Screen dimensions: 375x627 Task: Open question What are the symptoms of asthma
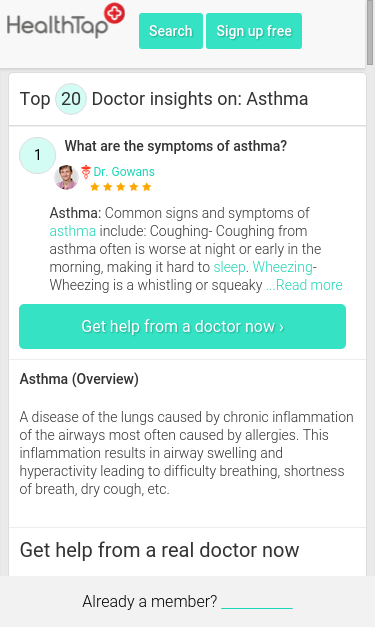coord(176,146)
